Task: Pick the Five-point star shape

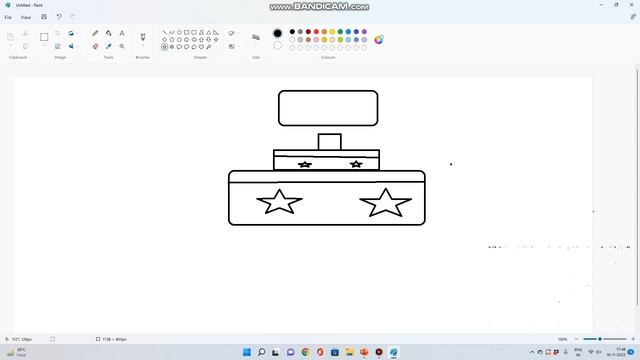Action: (164, 47)
